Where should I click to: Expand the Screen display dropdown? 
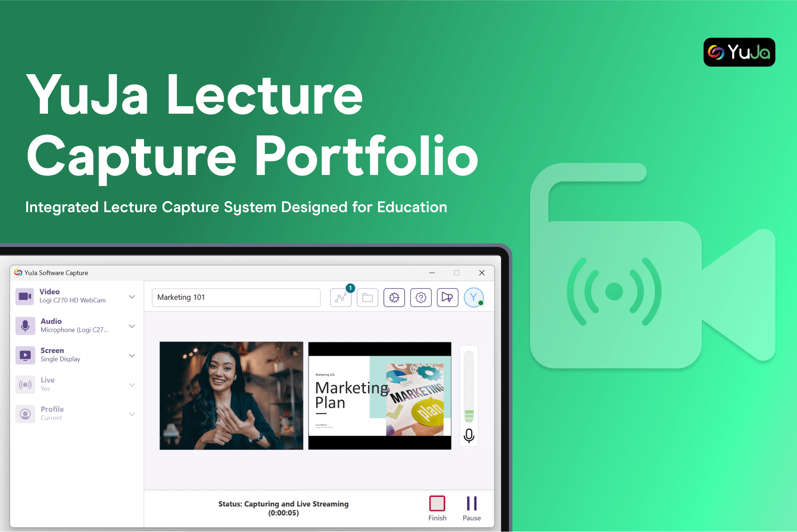tap(132, 355)
